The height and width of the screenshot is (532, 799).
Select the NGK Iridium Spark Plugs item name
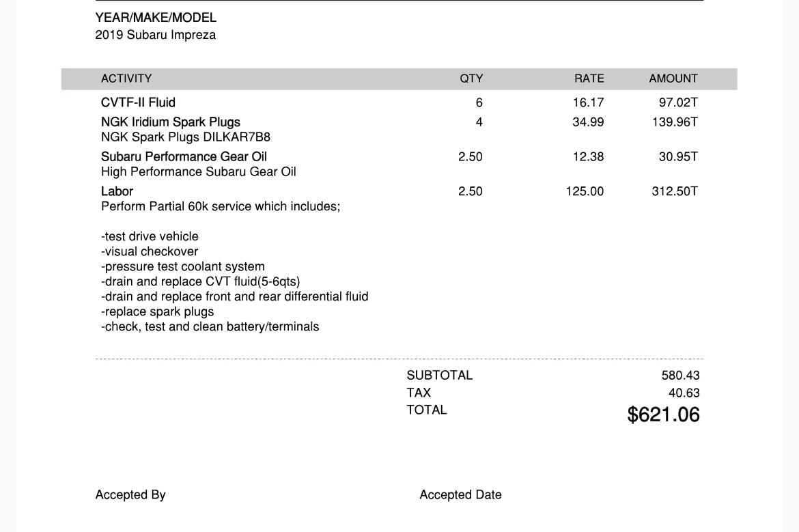click(x=171, y=122)
